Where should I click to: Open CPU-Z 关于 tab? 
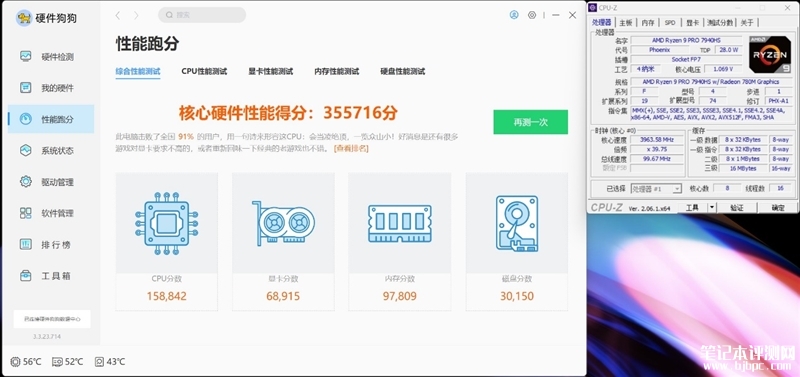pos(747,23)
